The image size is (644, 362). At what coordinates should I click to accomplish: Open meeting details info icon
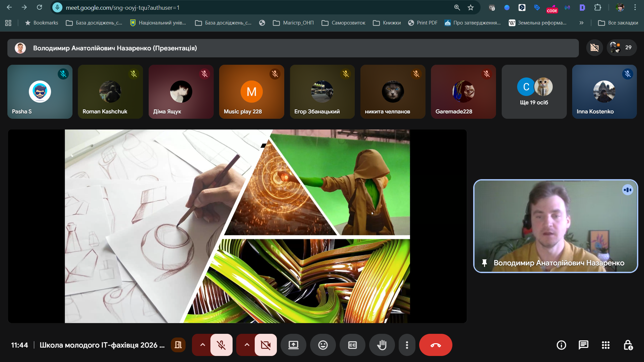(561, 345)
